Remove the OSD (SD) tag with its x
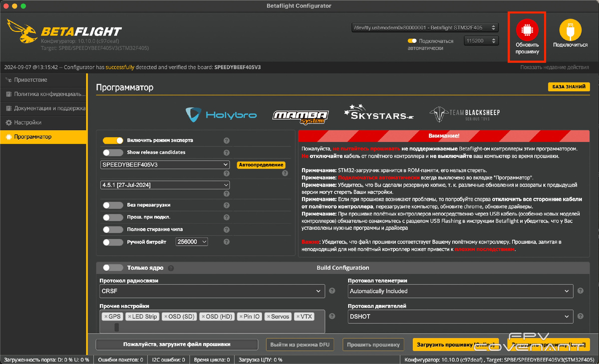The image size is (599, 364). point(166,317)
